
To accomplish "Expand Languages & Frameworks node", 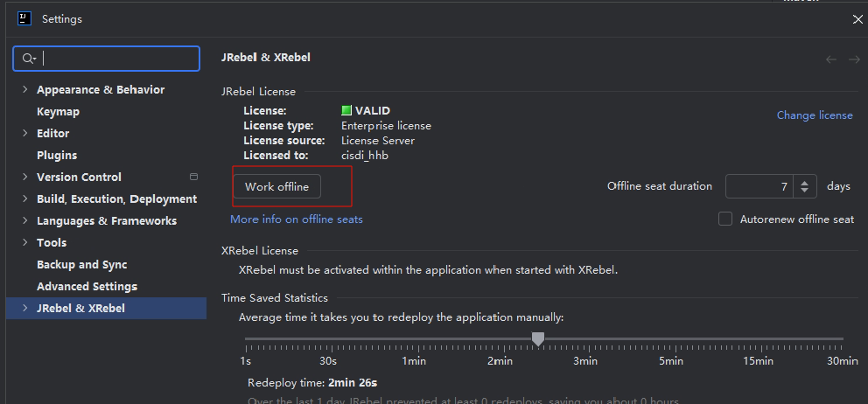I will [x=24, y=220].
